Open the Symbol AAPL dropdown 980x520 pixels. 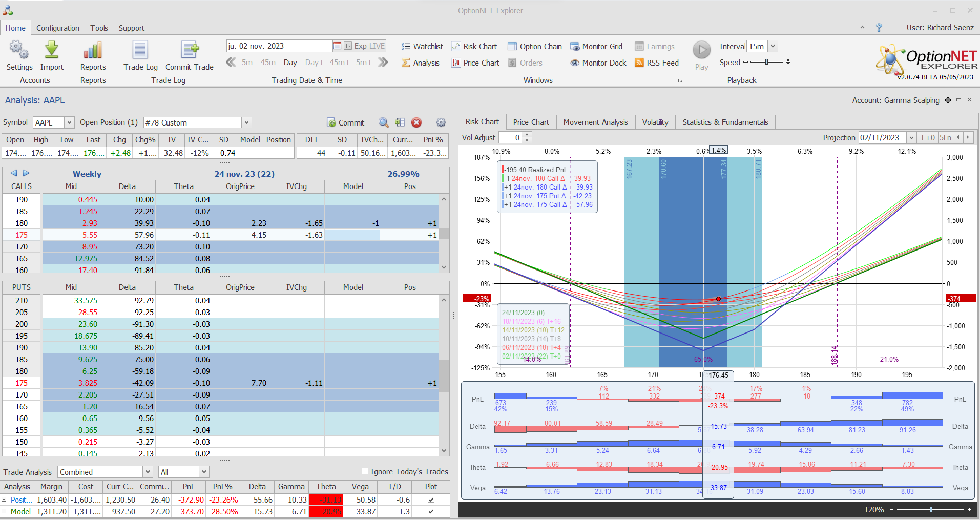tap(69, 122)
